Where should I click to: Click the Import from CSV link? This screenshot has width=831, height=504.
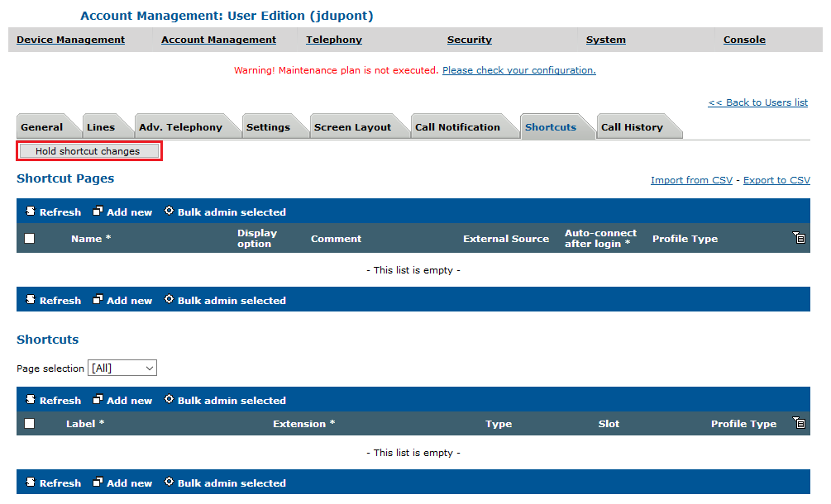click(691, 180)
